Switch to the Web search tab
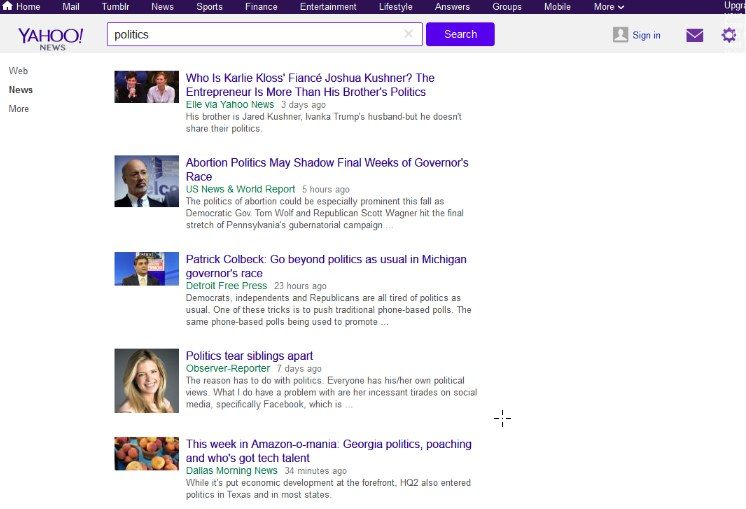The height and width of the screenshot is (509, 746). point(18,71)
